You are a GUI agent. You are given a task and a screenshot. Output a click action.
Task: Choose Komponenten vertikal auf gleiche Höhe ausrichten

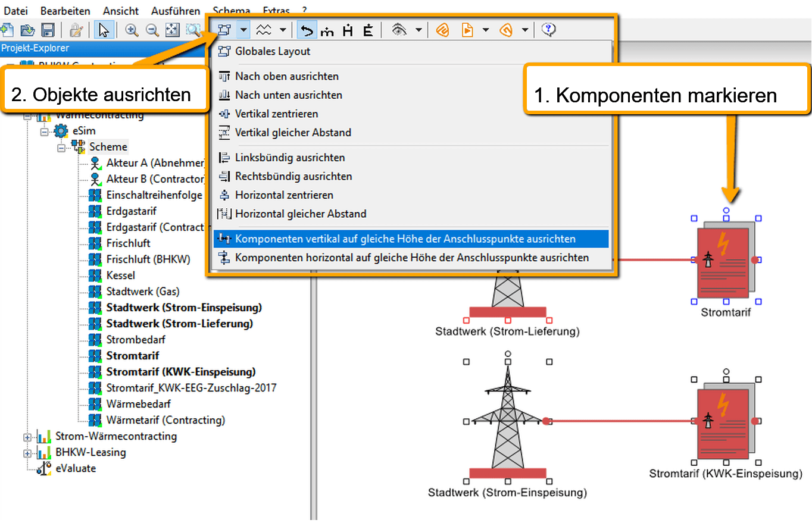[411, 239]
